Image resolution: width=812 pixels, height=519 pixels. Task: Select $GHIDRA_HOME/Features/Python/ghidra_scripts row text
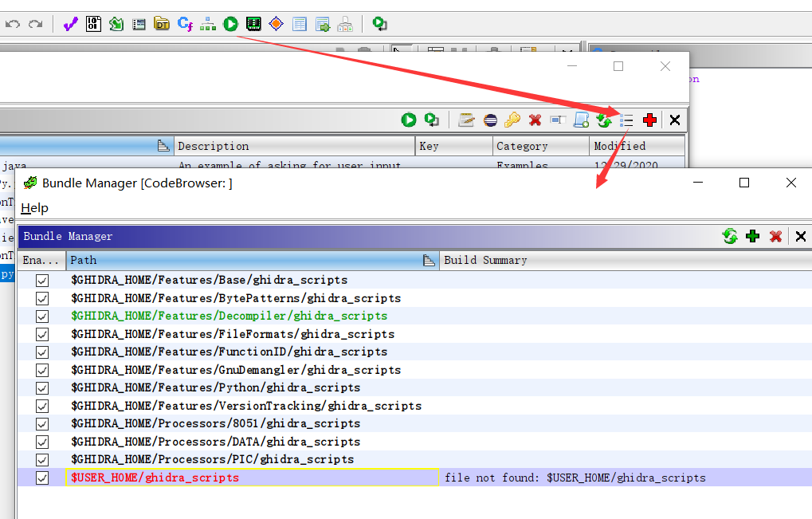(215, 388)
